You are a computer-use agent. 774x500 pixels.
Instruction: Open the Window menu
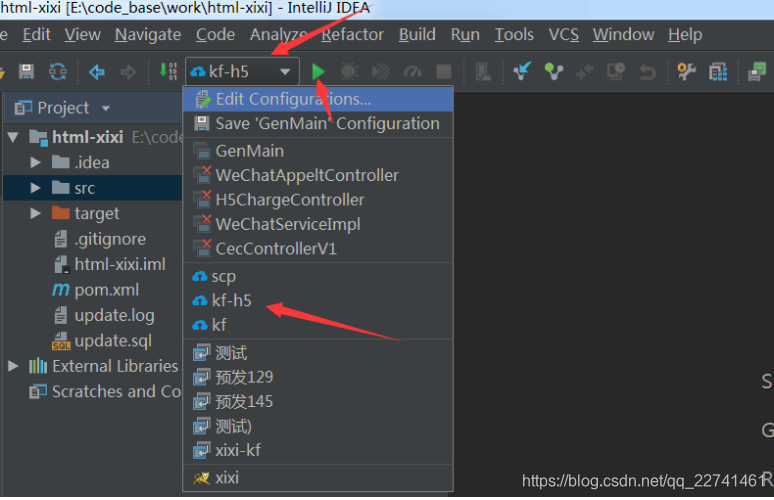point(623,35)
